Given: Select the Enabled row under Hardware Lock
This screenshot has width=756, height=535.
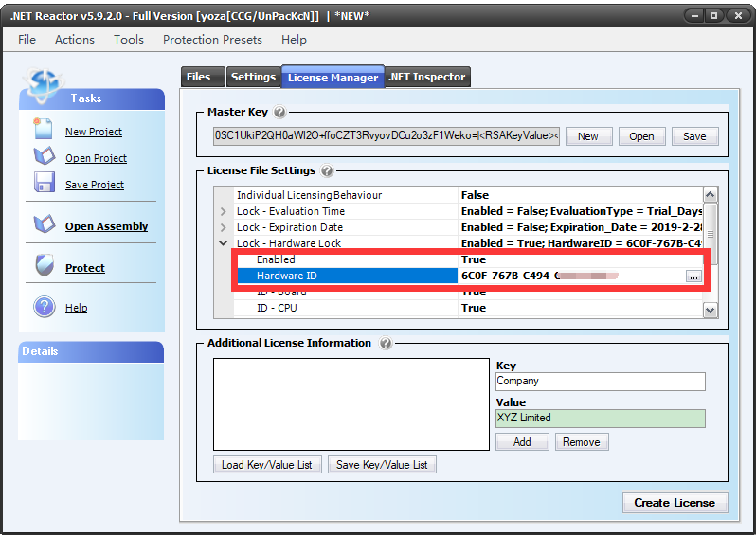Looking at the screenshot, I should pyautogui.click(x=468, y=259).
